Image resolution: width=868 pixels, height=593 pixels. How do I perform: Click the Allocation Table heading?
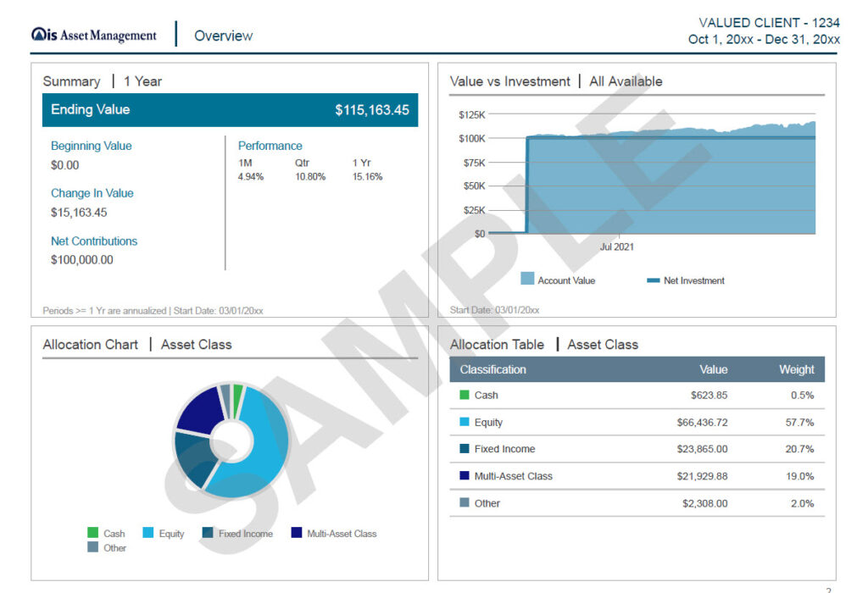tap(497, 345)
